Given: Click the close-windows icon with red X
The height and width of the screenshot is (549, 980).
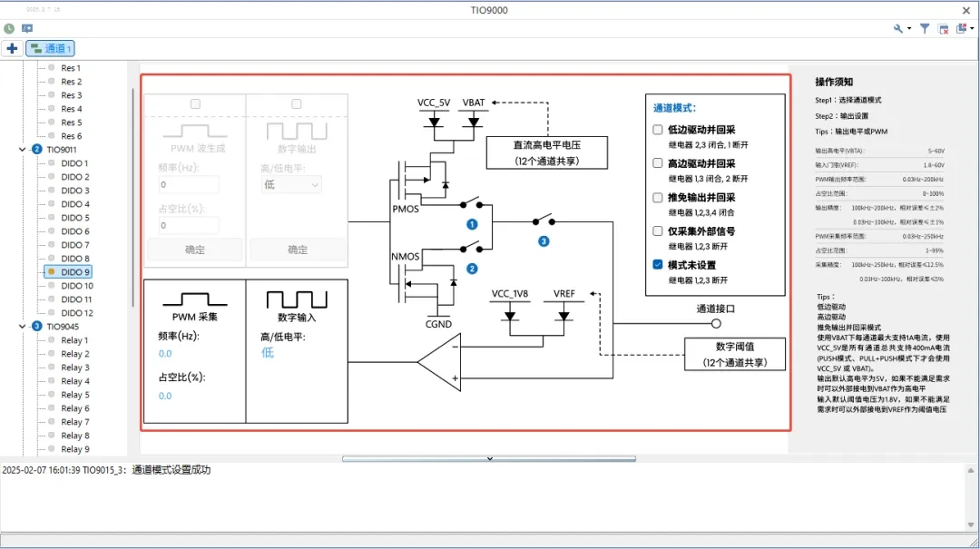Looking at the screenshot, I should point(943,29).
